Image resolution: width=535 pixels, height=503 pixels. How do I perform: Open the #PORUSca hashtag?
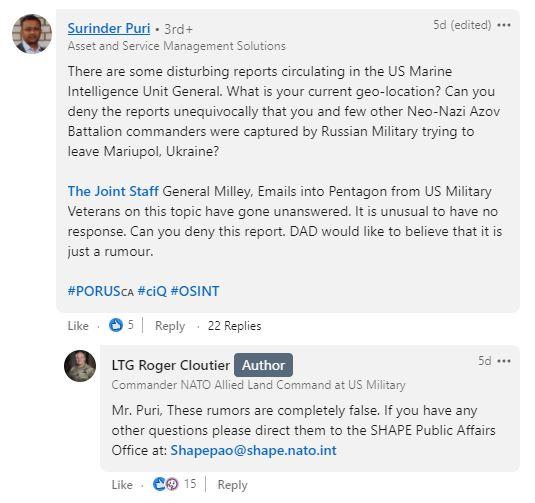coord(100,291)
